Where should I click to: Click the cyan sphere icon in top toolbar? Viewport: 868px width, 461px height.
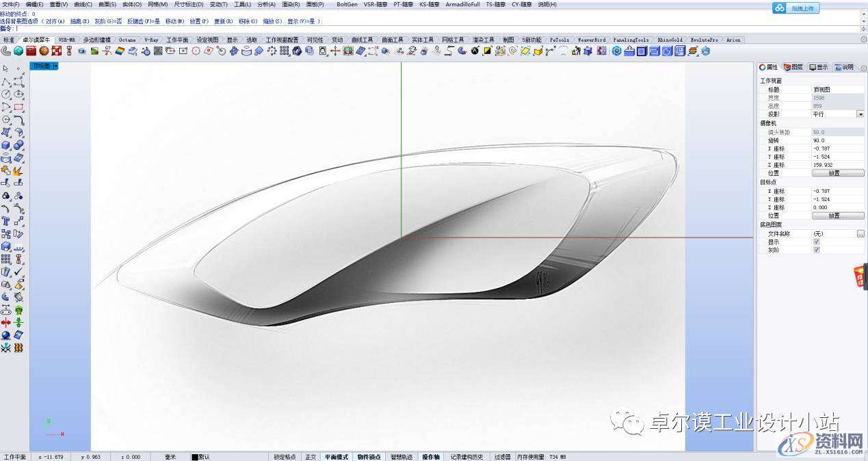click(18, 51)
